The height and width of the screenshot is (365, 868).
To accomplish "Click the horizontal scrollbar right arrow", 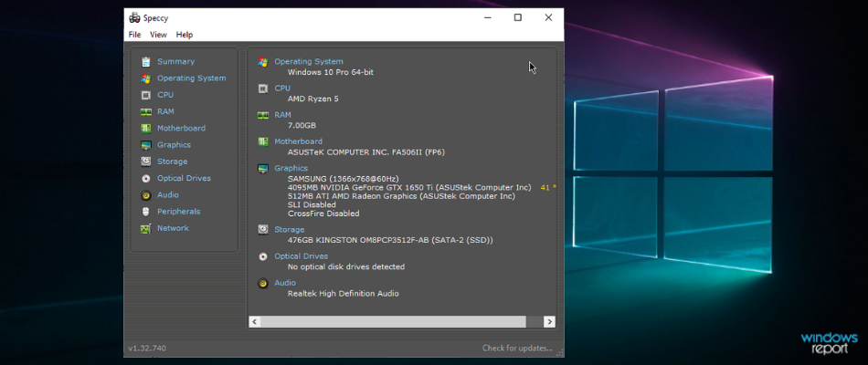I will pos(549,321).
